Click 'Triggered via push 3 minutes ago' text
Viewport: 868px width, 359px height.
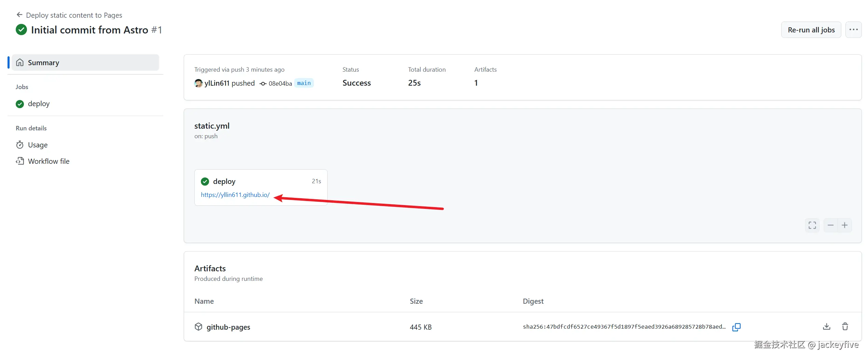239,69
